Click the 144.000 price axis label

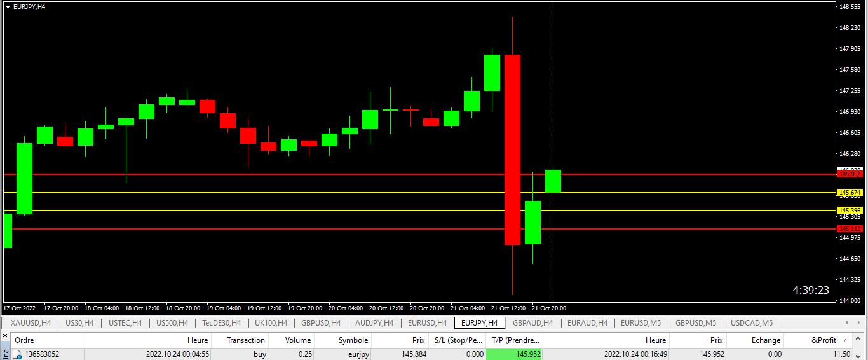point(850,300)
